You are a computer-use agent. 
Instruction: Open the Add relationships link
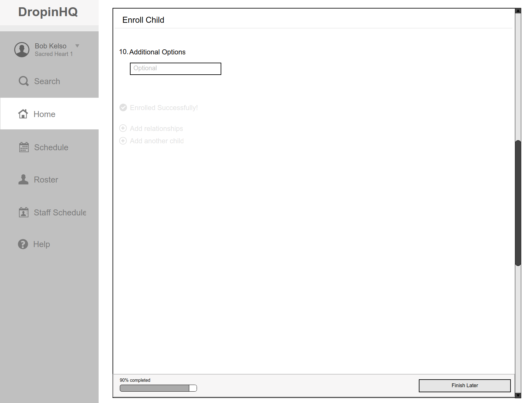click(156, 128)
